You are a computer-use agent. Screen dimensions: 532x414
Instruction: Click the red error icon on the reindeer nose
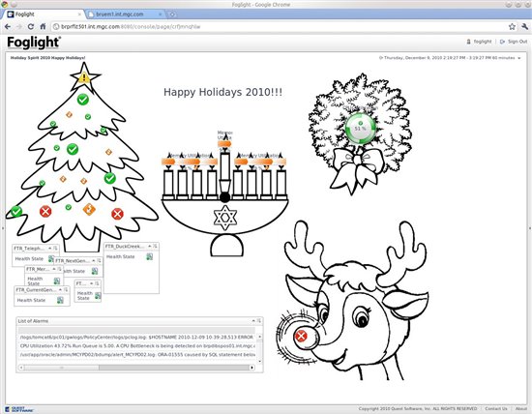click(301, 336)
